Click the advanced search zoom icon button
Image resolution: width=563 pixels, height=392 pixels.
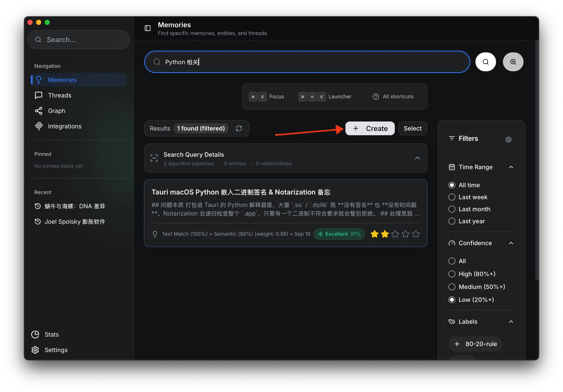click(513, 62)
